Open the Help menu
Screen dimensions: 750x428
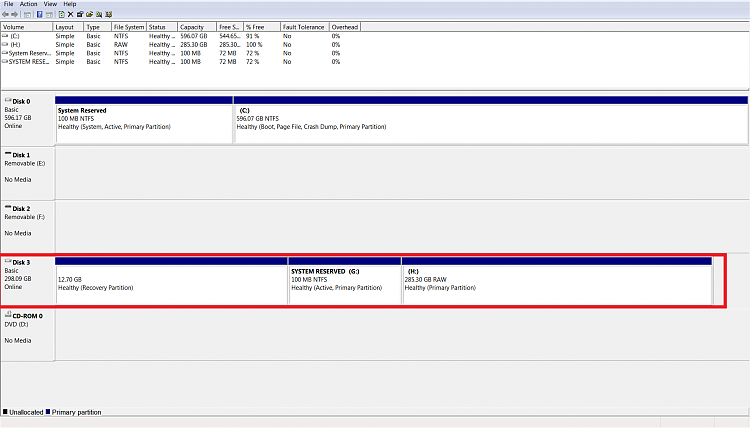70,4
